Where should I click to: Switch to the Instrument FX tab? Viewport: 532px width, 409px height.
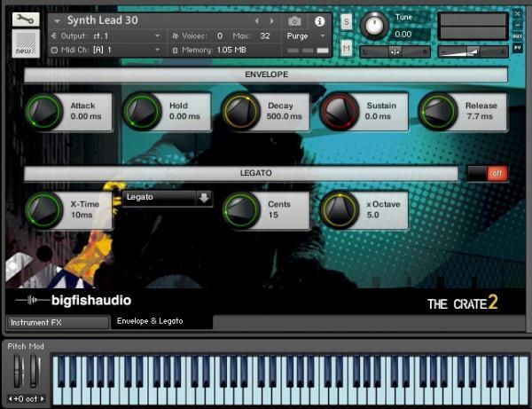56,321
